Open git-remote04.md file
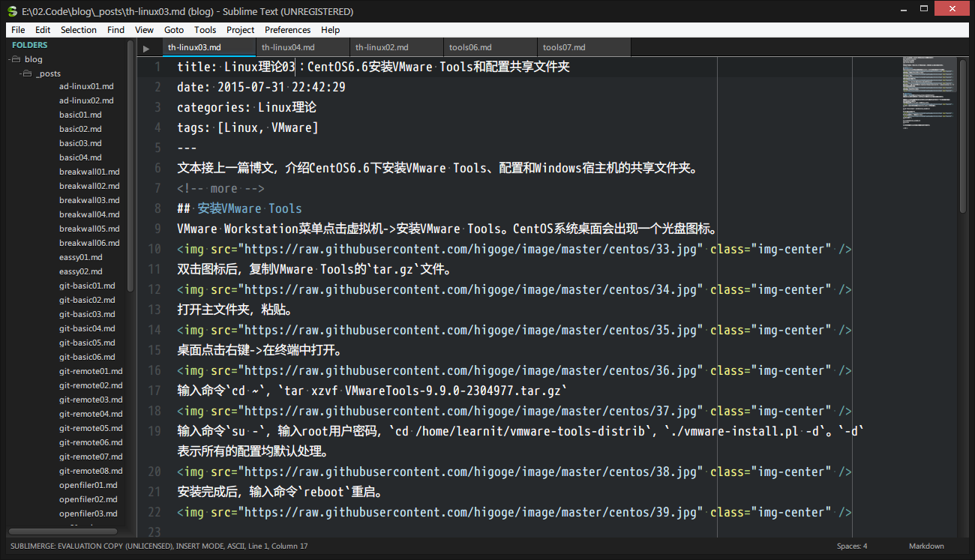 tap(91, 414)
